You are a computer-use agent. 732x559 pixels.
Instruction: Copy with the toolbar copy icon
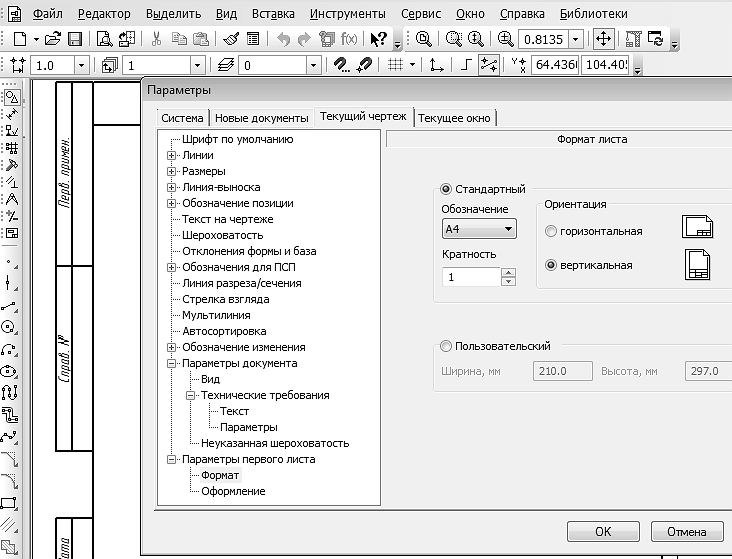point(179,39)
